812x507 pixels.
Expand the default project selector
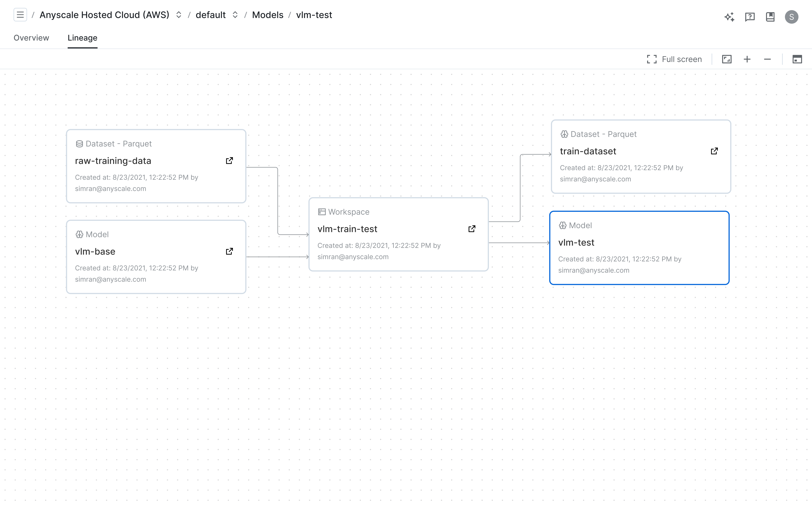pyautogui.click(x=235, y=15)
